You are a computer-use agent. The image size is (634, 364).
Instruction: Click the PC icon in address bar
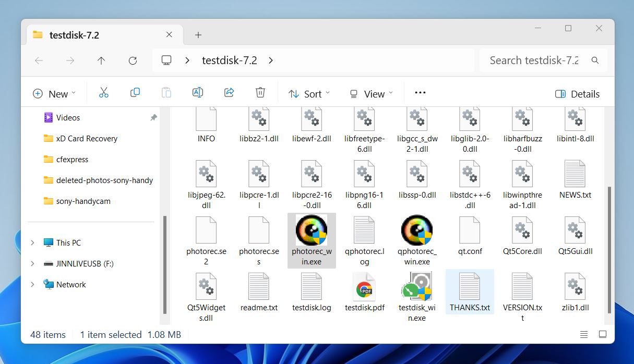tap(166, 60)
